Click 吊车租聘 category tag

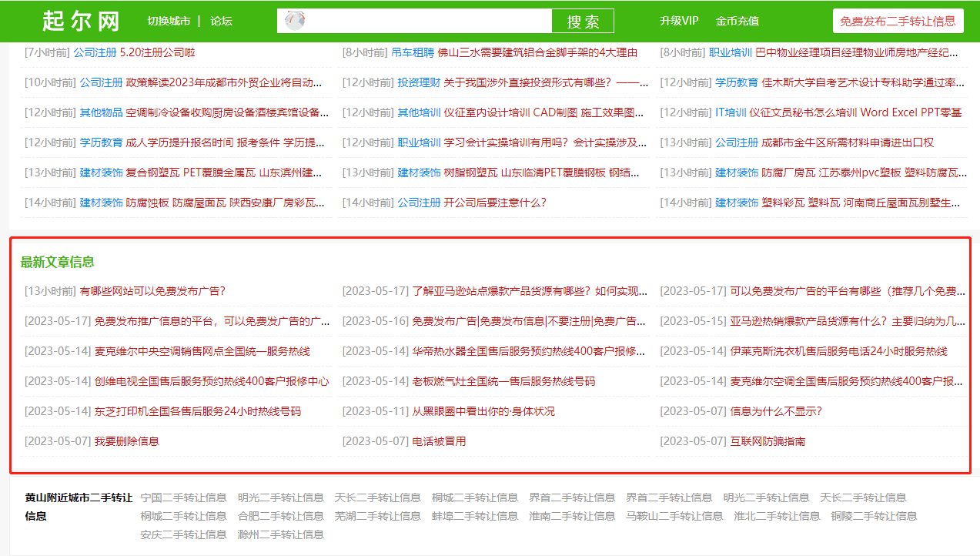pyautogui.click(x=413, y=52)
